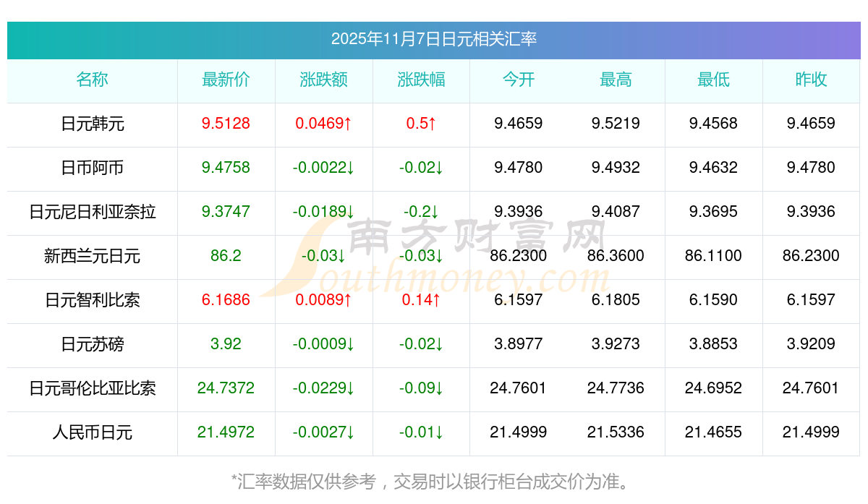Image resolution: width=868 pixels, height=504 pixels.
Task: Click the 最高 column header
Action: coord(616,80)
